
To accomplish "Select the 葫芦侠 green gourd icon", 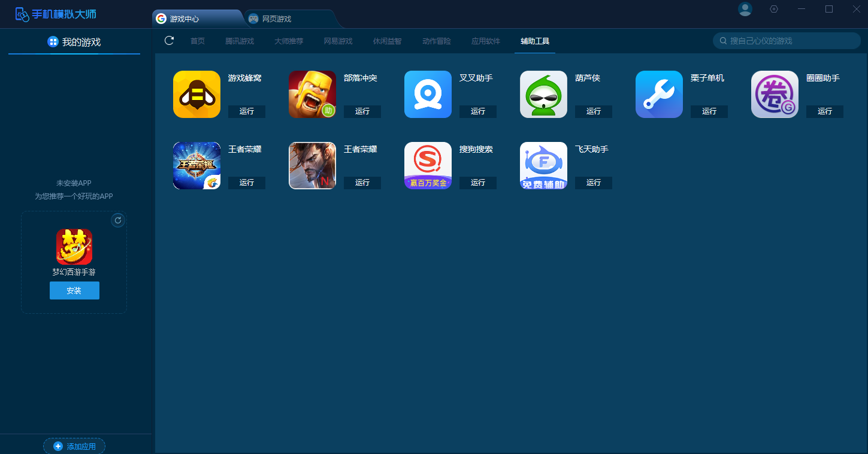I will coord(543,95).
